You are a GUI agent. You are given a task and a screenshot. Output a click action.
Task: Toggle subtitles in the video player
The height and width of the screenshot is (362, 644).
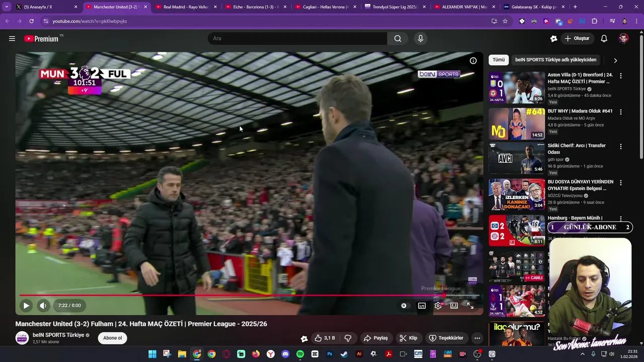[422, 306]
